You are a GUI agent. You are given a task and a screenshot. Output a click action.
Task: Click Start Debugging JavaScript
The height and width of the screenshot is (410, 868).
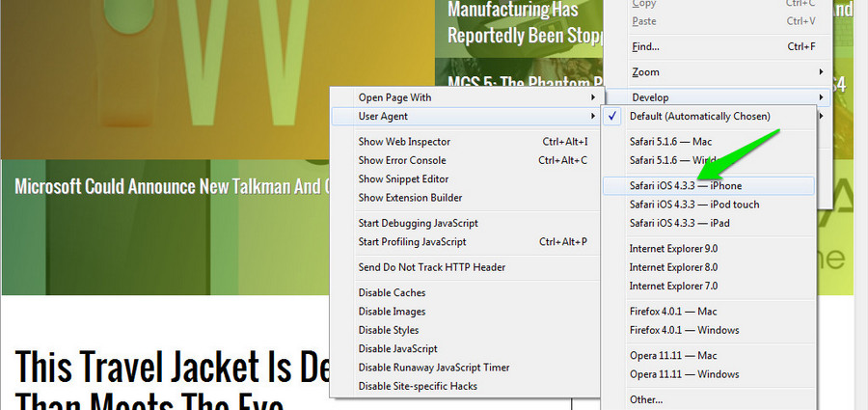point(465,223)
